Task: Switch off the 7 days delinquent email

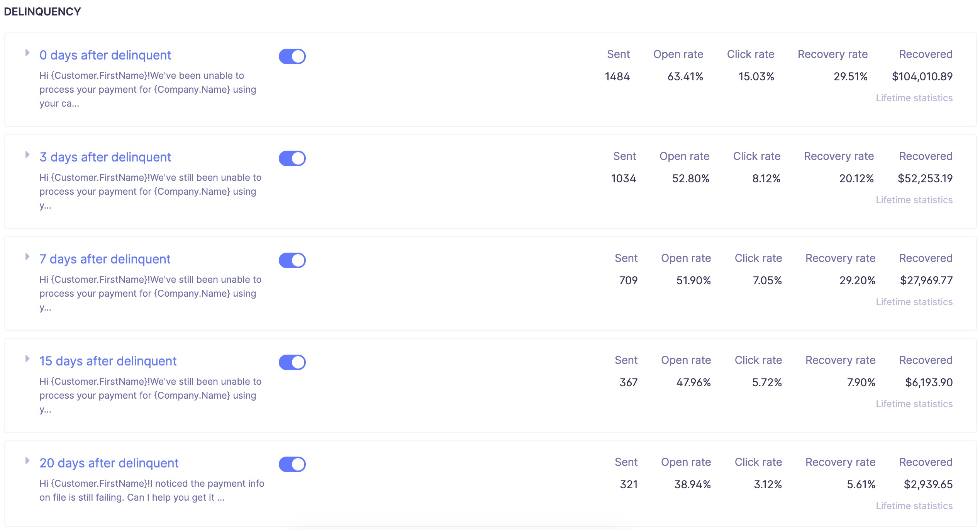Action: coord(292,260)
